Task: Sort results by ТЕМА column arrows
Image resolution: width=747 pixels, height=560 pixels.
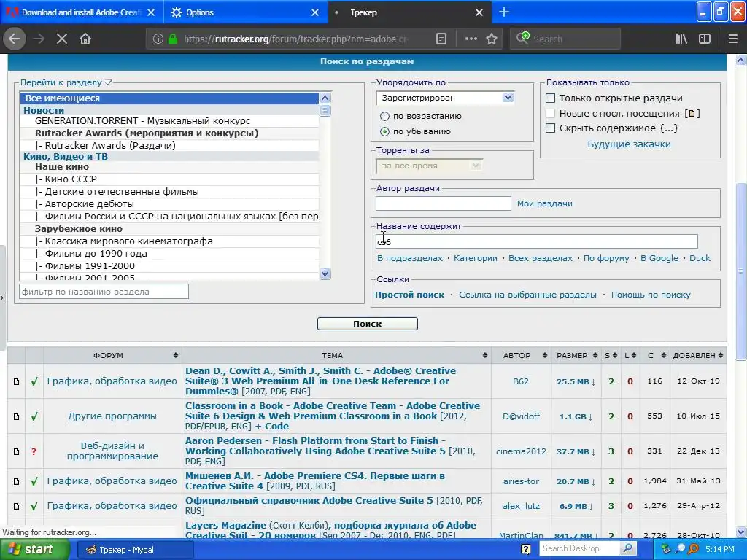Action: click(x=485, y=355)
